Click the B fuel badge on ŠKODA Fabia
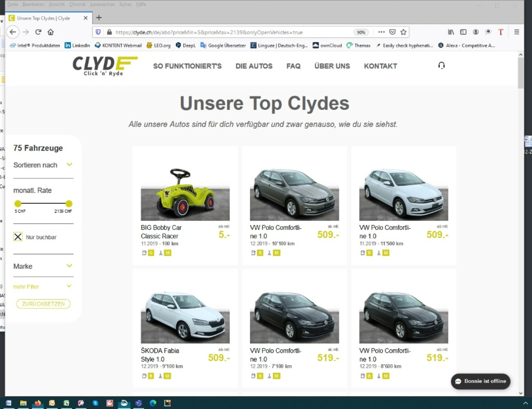This screenshot has height=409, width=532. coord(151,376)
